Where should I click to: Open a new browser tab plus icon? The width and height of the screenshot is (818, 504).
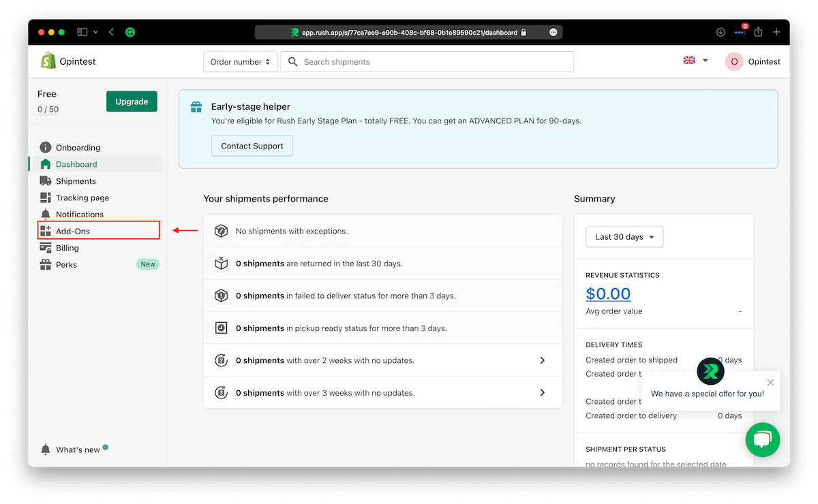776,32
